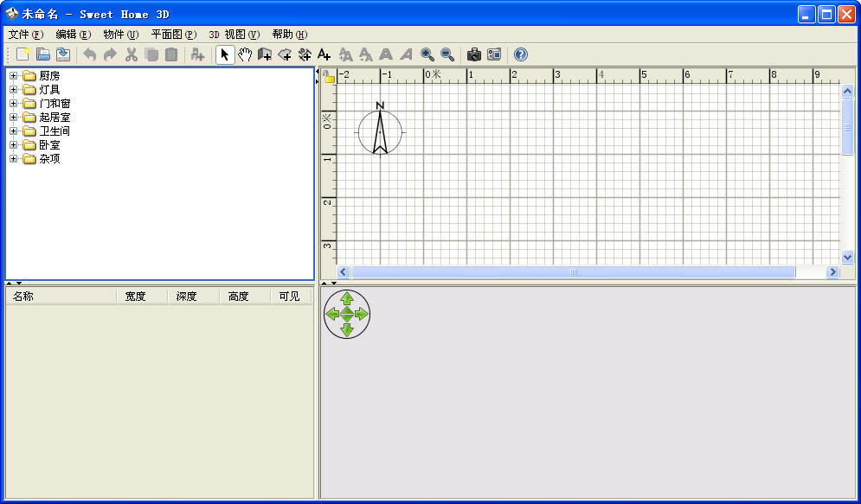This screenshot has height=504, width=861.
Task: Expand the 门和窗 category node
Action: pyautogui.click(x=14, y=104)
